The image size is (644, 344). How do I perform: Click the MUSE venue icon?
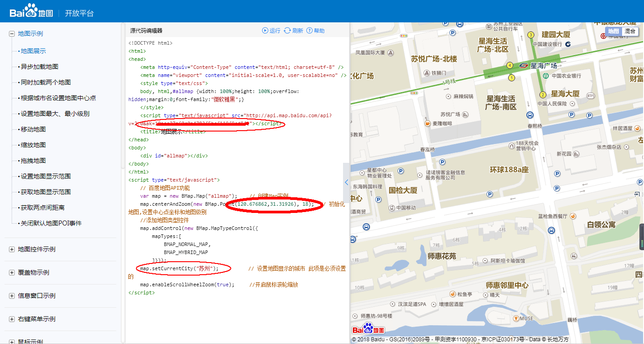point(516,319)
